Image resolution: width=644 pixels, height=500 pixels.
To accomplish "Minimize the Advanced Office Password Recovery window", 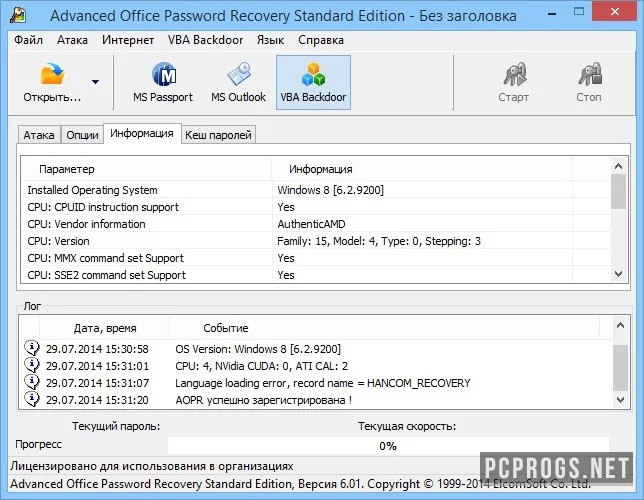I will click(x=552, y=14).
